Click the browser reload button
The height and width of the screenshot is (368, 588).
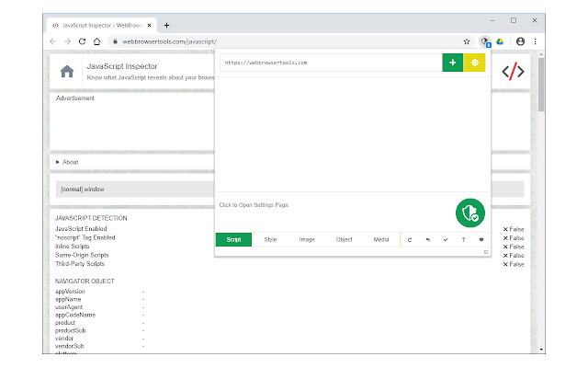click(83, 41)
